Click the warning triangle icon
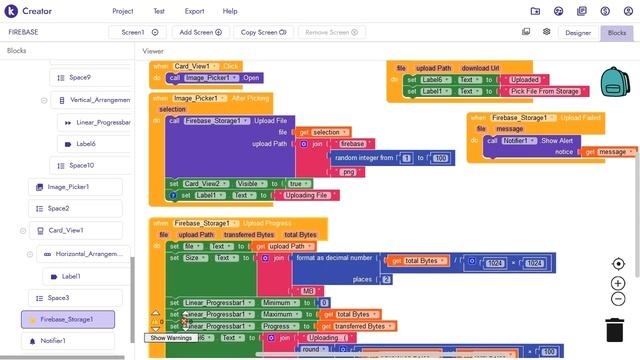This screenshot has width=640, height=360. (x=156, y=322)
